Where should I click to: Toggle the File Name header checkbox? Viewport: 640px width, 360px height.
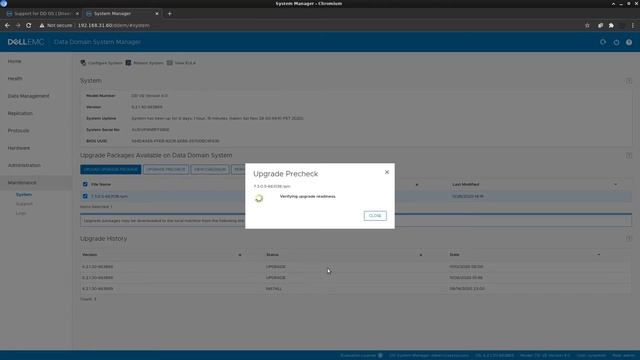point(85,184)
